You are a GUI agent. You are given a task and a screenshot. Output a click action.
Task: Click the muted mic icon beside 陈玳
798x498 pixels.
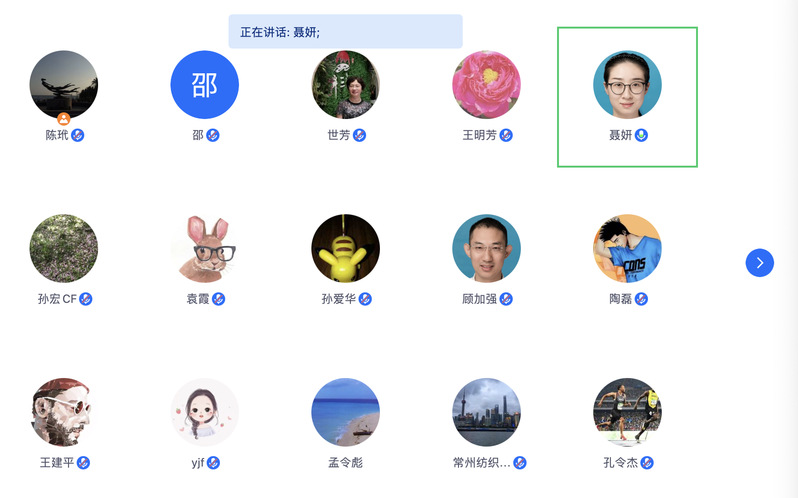(77, 135)
